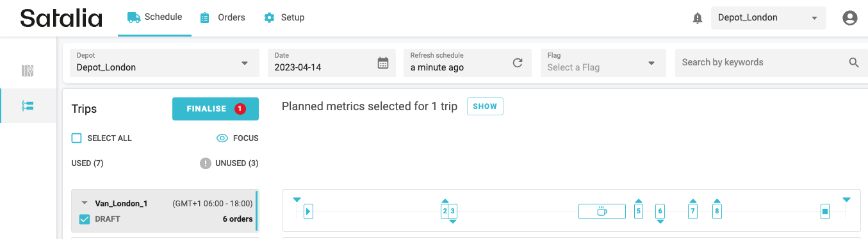Check the Select All checkbox
The width and height of the screenshot is (868, 239).
point(77,138)
